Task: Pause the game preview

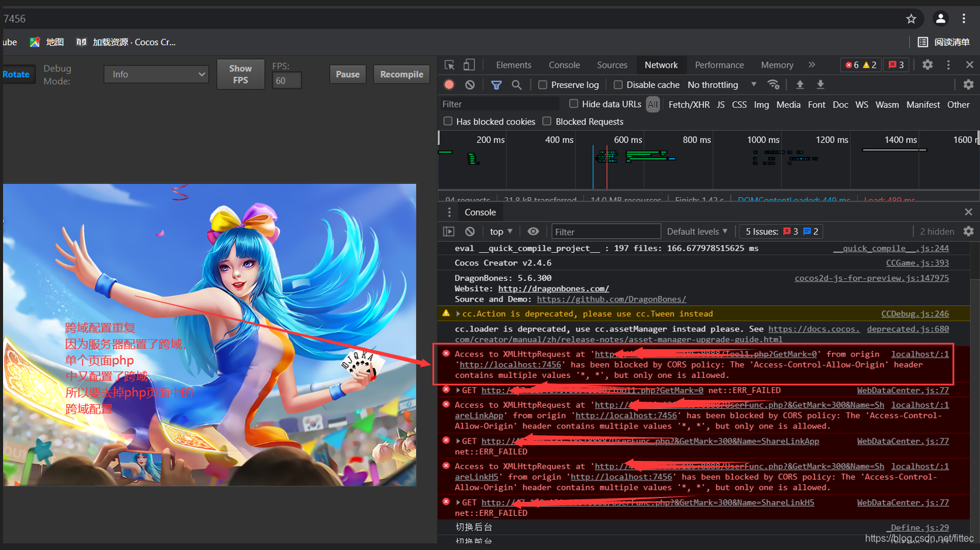Action: click(348, 74)
